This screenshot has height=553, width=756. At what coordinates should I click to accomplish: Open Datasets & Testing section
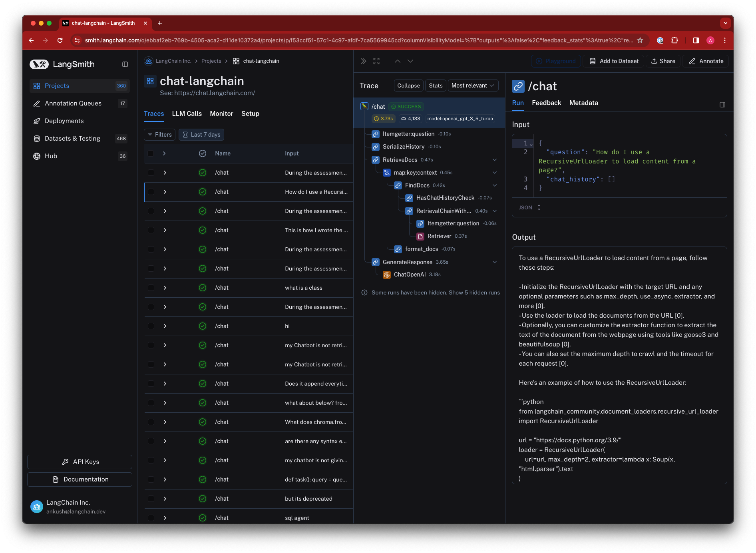pos(80,139)
